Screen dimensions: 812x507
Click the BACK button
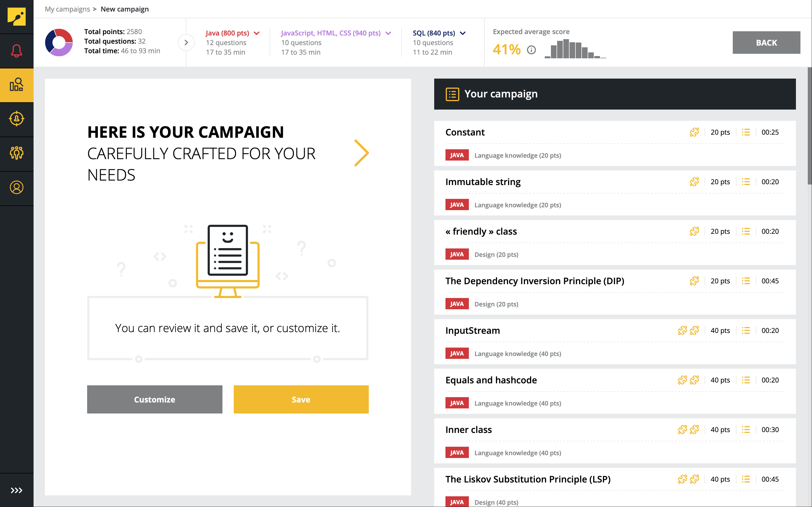tap(766, 42)
